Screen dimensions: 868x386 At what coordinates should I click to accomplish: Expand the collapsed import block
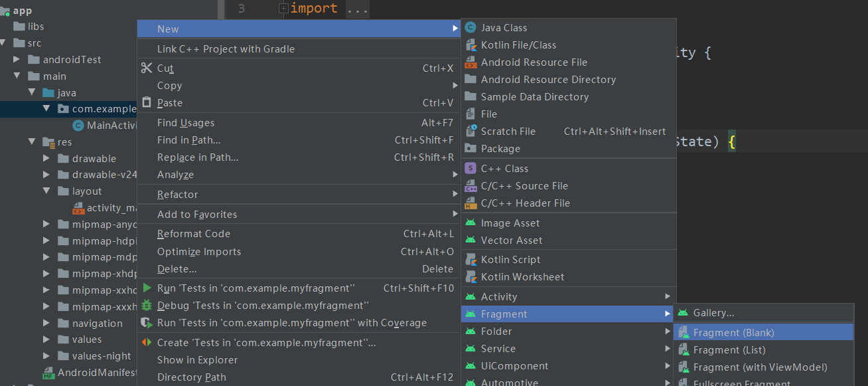[x=283, y=9]
